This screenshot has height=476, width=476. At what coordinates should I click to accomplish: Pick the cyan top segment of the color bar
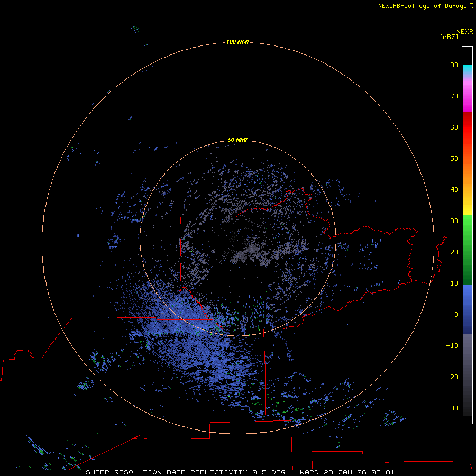467,69
